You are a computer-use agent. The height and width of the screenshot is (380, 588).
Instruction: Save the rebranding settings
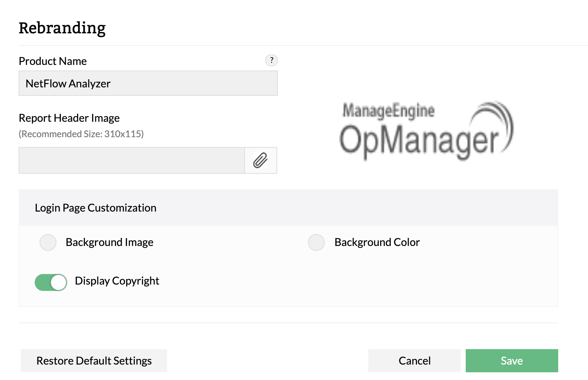pyautogui.click(x=512, y=361)
